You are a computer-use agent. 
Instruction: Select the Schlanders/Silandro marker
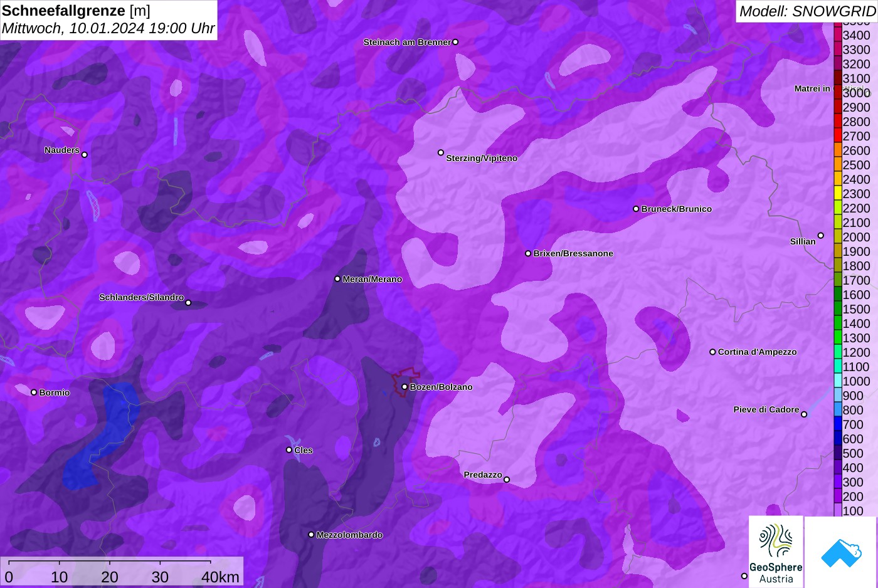(188, 303)
